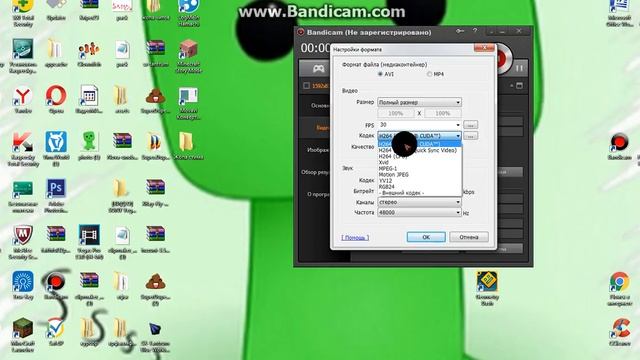Pick MPEG-1 in the codec list
This screenshot has width=640, height=360.
[x=419, y=169]
